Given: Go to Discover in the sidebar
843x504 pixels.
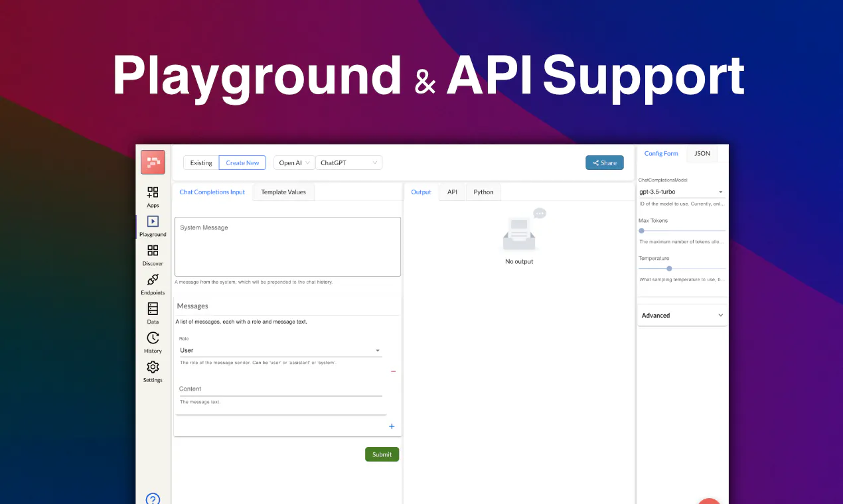Looking at the screenshot, I should [x=153, y=255].
